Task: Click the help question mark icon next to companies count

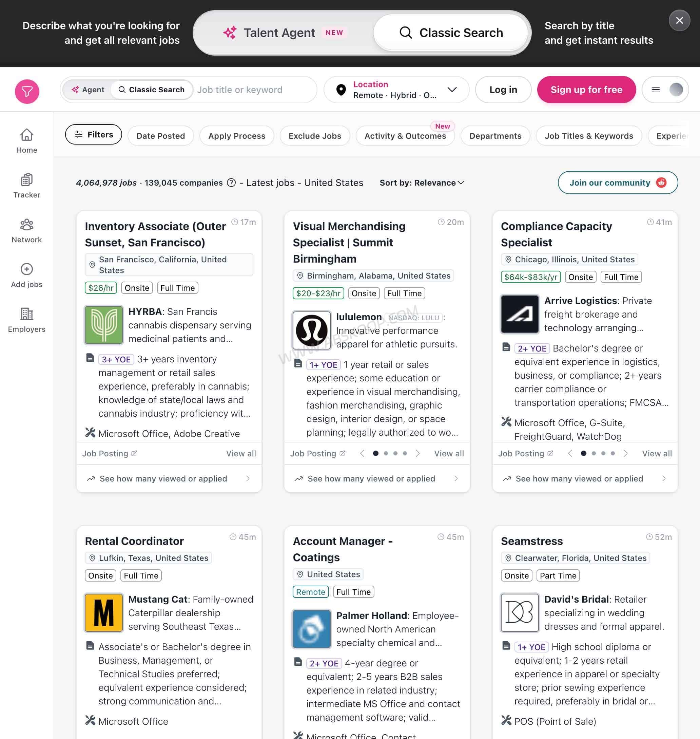Action: (x=231, y=183)
